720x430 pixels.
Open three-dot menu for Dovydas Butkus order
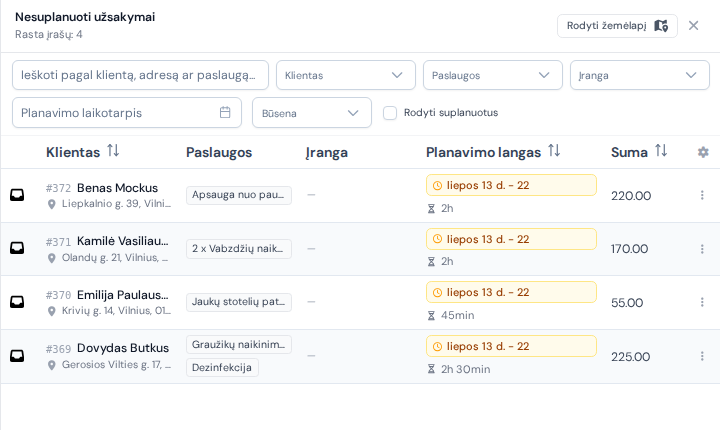702,356
